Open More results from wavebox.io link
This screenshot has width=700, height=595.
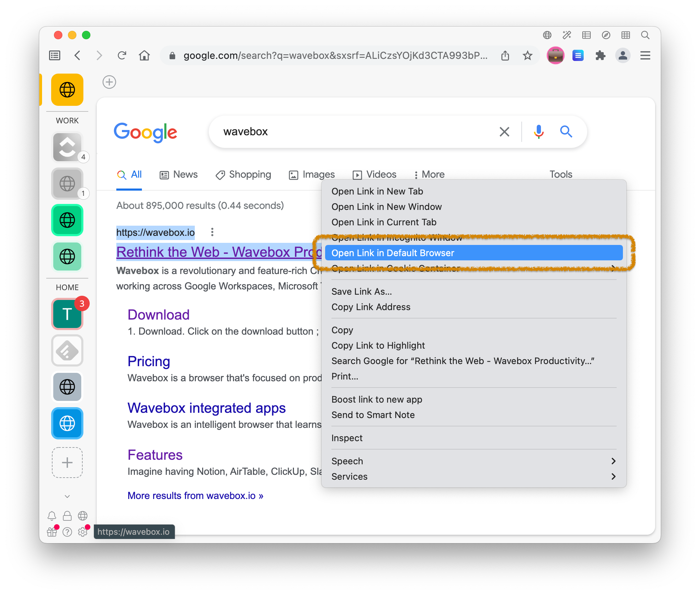(195, 495)
